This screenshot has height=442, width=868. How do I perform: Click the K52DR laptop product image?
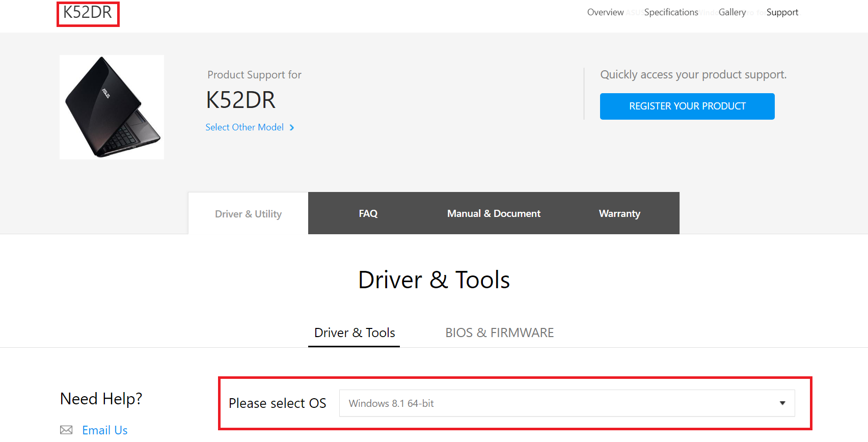[x=112, y=107]
